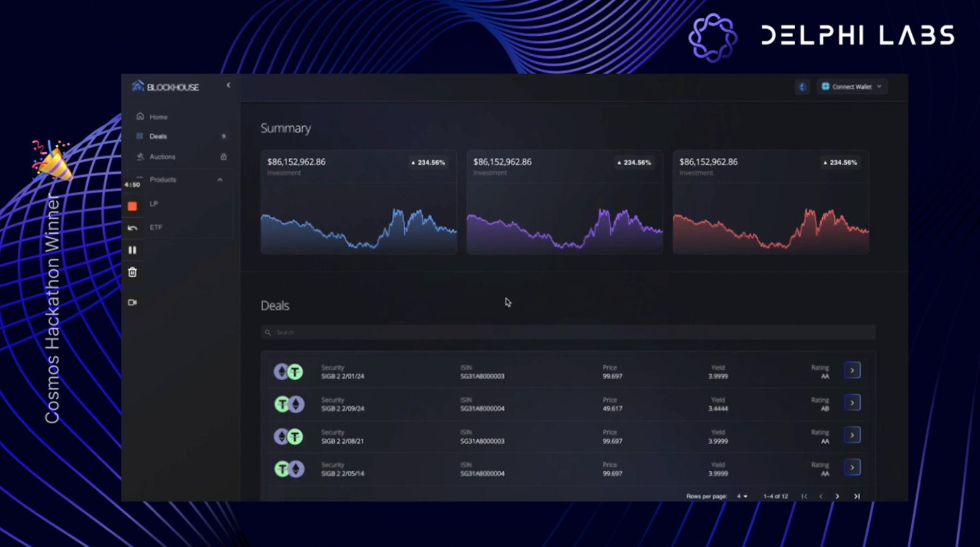Screen dimensions: 980x547
Task: Open details arrow for SIGB 2 2/01/24
Action: coord(852,371)
